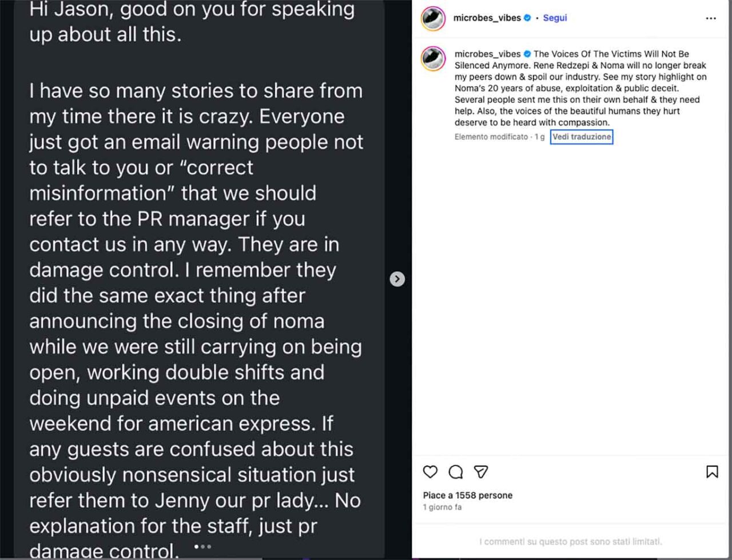Click the verified badge in the caption

point(527,54)
